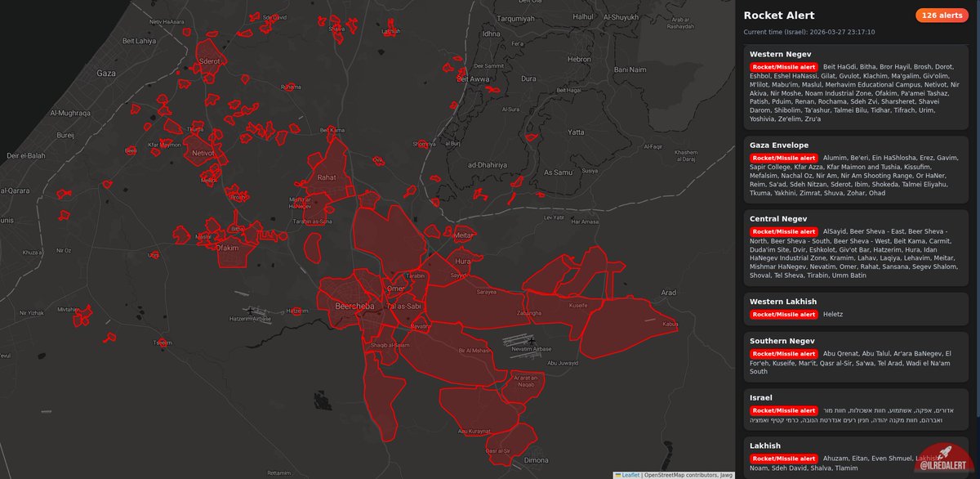Viewport: 980px width, 479px height.
Task: Click the Tel as-Sabi map label
Action: (x=403, y=306)
